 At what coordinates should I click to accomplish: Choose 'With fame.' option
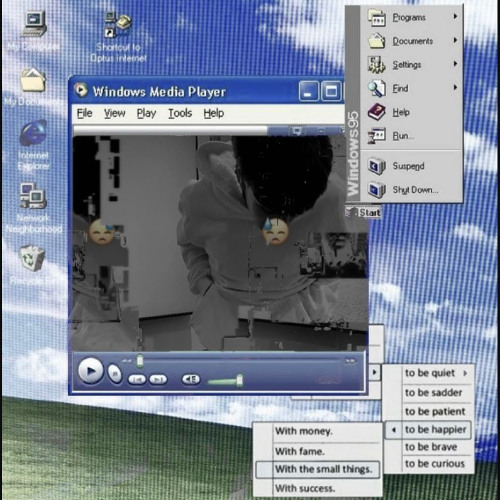(300, 452)
